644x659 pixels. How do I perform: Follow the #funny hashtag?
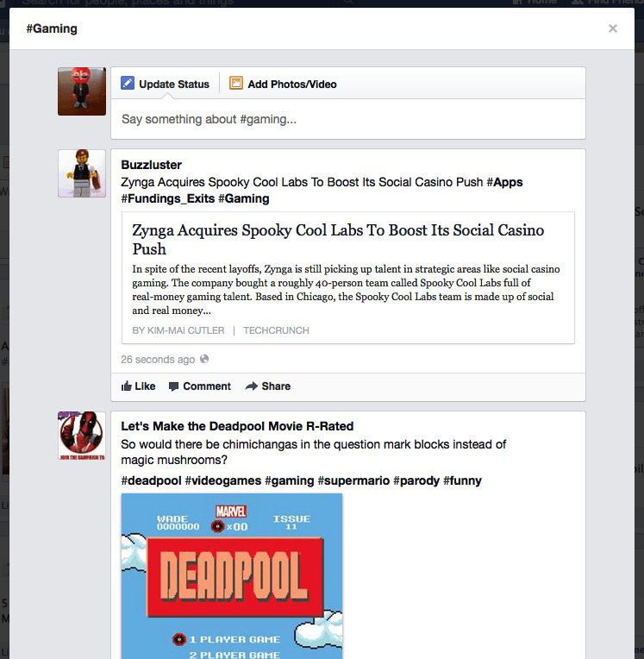[462, 480]
